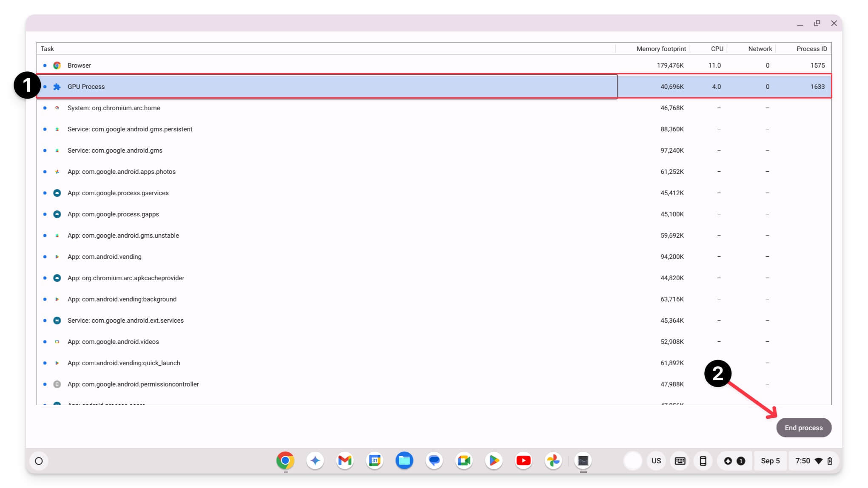Click the 94,200K memory value

(x=672, y=257)
